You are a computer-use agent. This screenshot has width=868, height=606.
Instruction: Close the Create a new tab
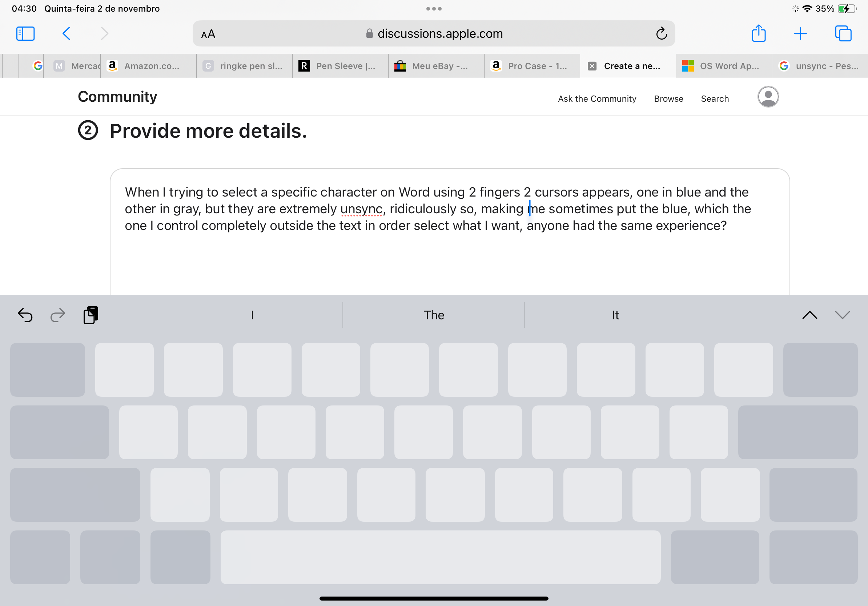pos(592,66)
